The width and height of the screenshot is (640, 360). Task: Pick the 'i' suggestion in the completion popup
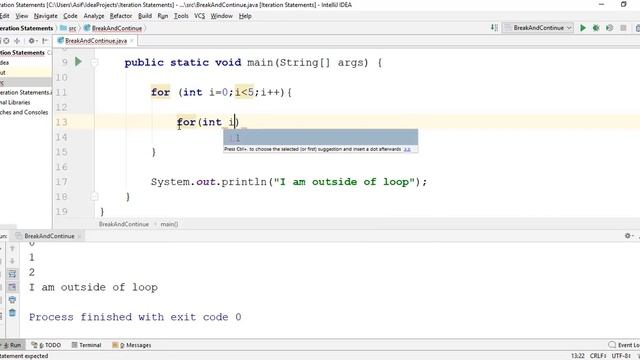[320, 138]
